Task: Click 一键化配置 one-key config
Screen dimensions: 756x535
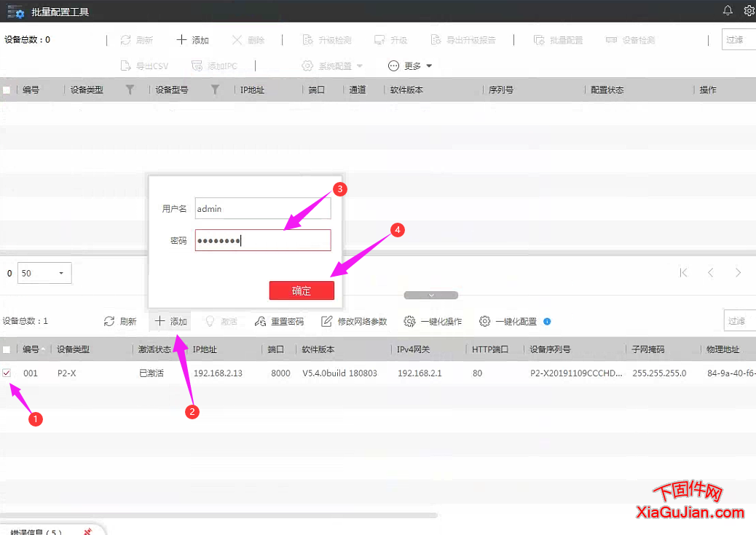Action: (508, 322)
